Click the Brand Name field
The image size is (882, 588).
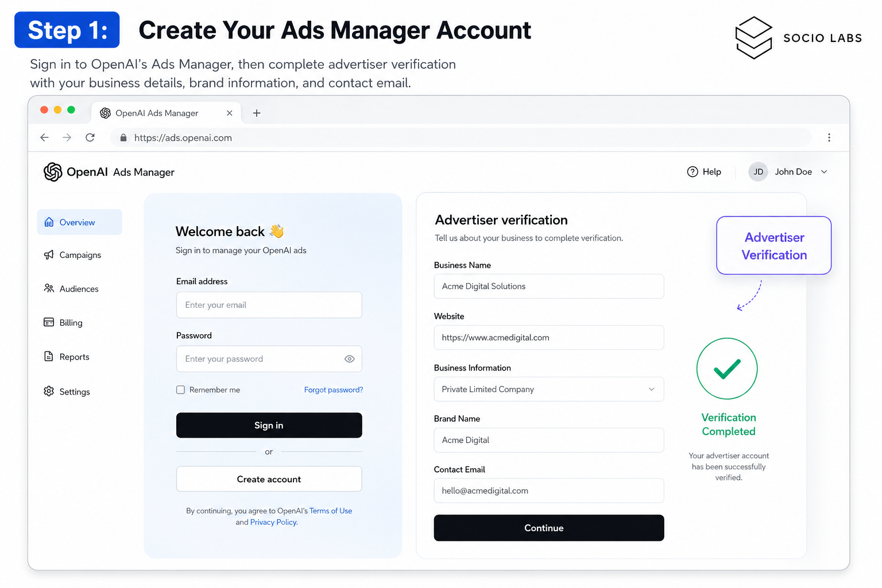point(549,440)
